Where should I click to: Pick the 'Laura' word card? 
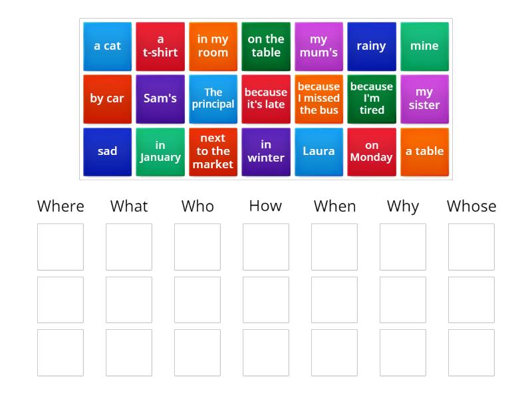pos(319,152)
